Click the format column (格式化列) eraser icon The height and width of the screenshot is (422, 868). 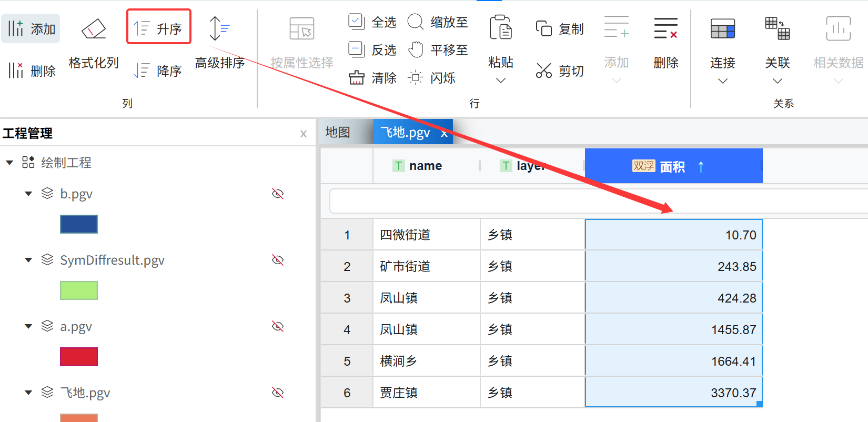pyautogui.click(x=94, y=29)
